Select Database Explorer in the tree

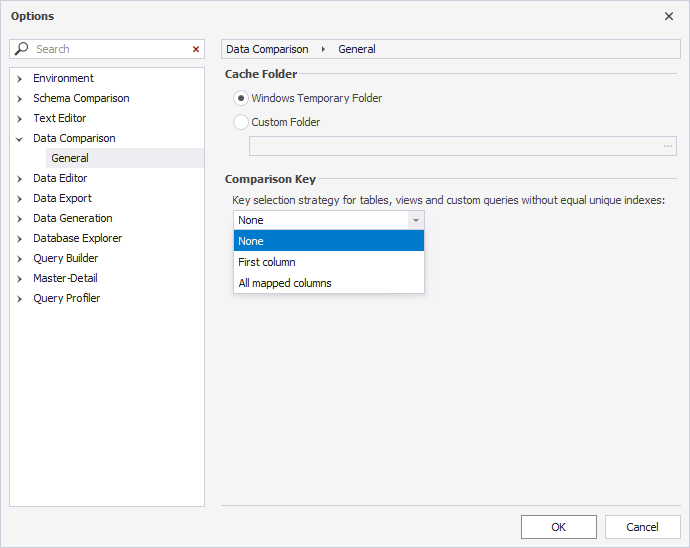click(x=77, y=238)
